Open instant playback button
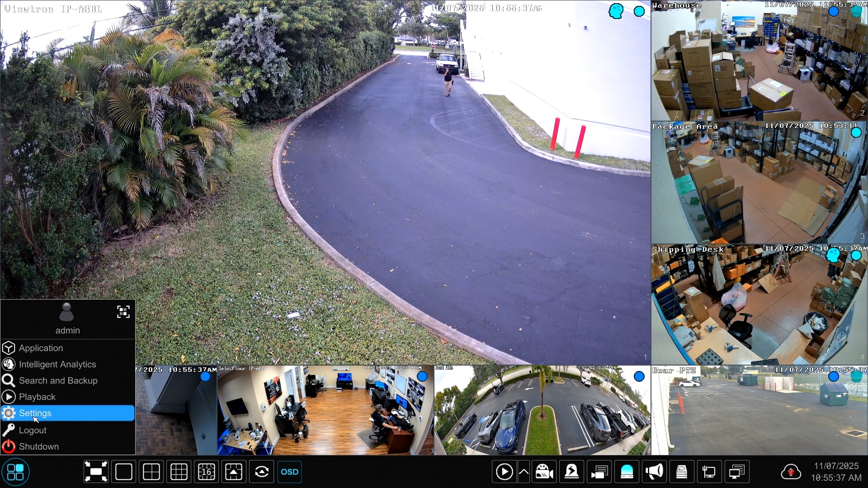Screen dimensions: 868x488 [504, 472]
